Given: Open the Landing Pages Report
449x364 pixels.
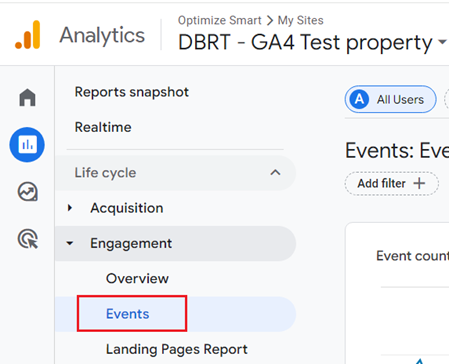Looking at the screenshot, I should coord(177,350).
